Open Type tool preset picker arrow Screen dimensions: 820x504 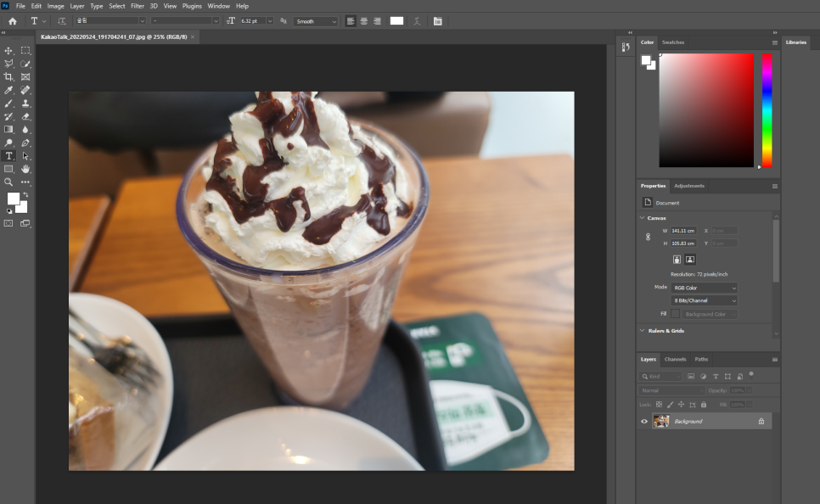click(44, 21)
